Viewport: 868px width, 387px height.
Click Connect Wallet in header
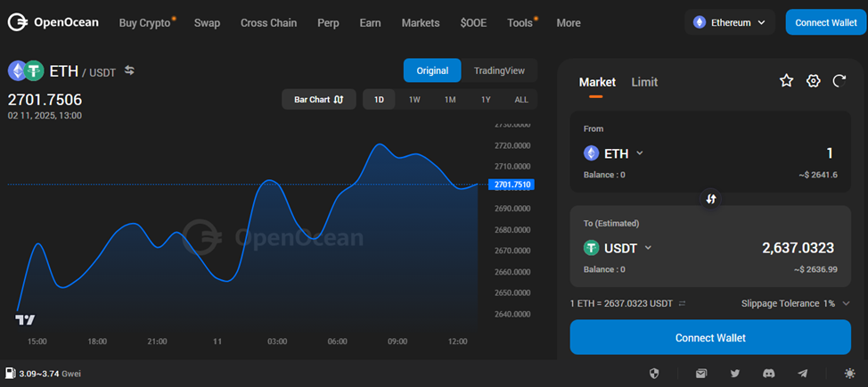[825, 22]
